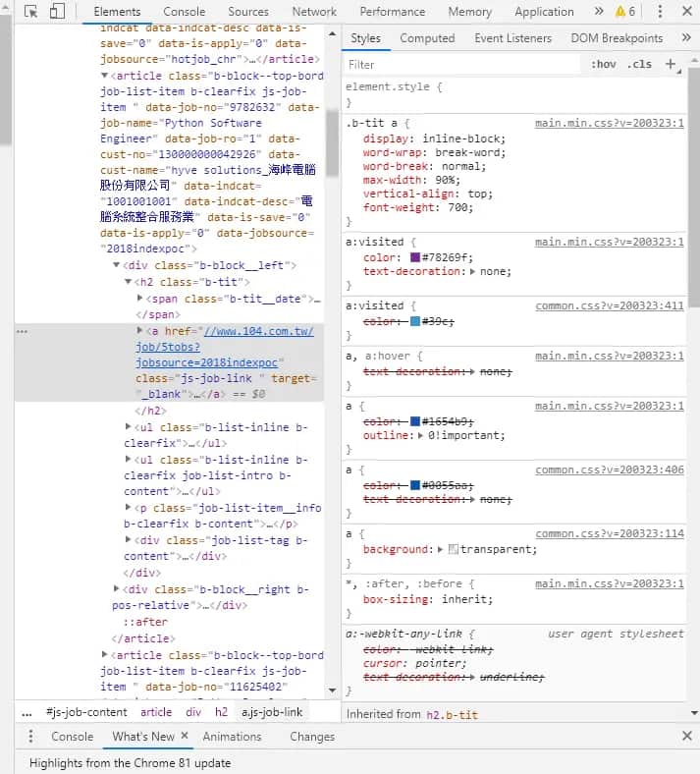Image resolution: width=700 pixels, height=774 pixels.
Task: Click the warning count icon showing 6
Action: (x=625, y=12)
